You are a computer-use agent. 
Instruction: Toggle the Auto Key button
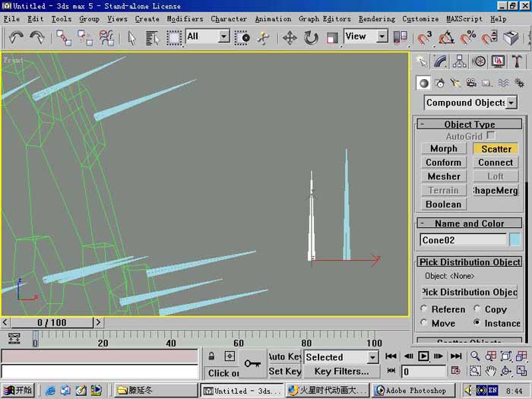(x=284, y=357)
